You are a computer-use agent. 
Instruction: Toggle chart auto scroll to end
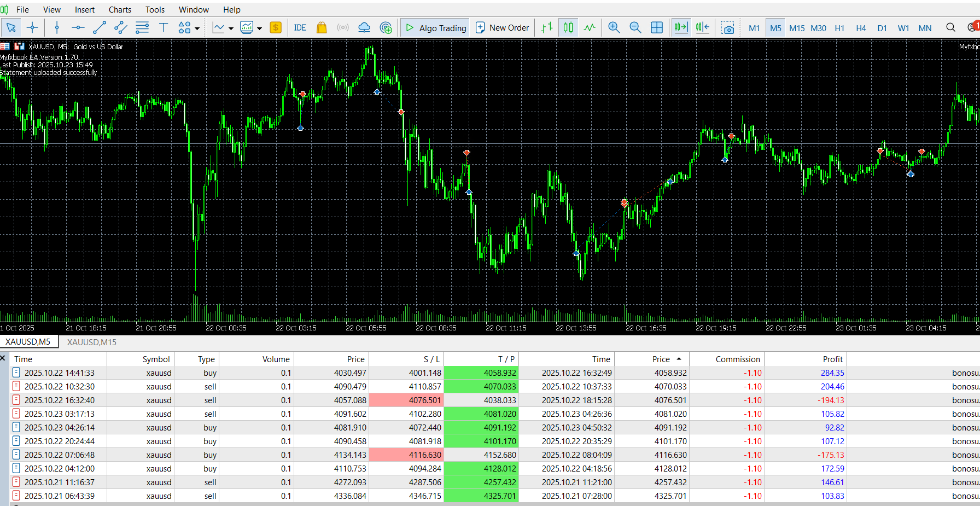(681, 28)
